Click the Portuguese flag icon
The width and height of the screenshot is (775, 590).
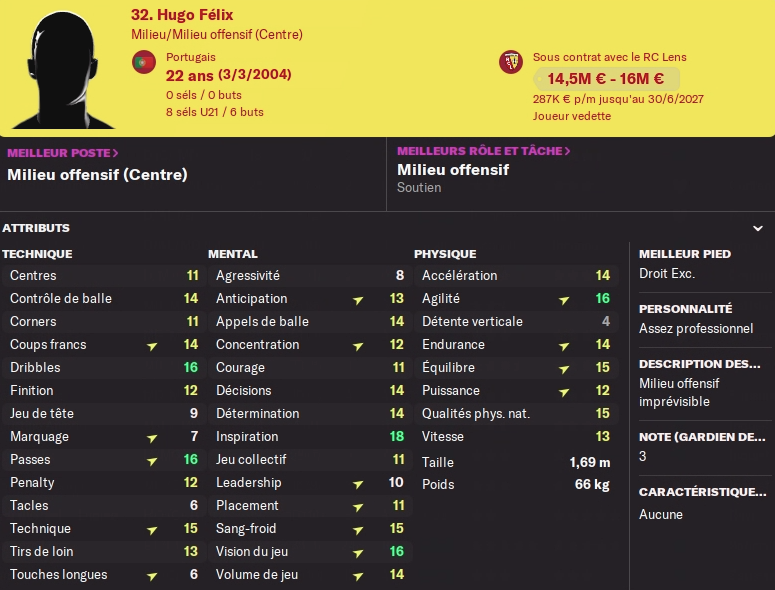(144, 63)
